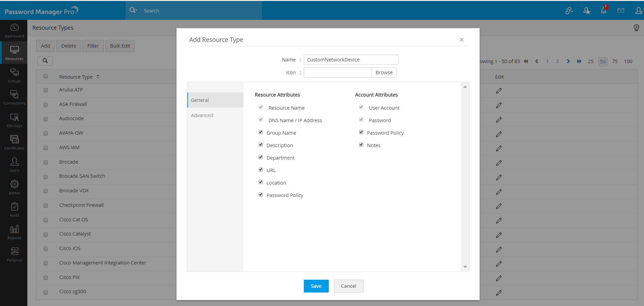Edit the Aruba ATP row pencil icon
The width and height of the screenshot is (644, 306).
(x=499, y=91)
